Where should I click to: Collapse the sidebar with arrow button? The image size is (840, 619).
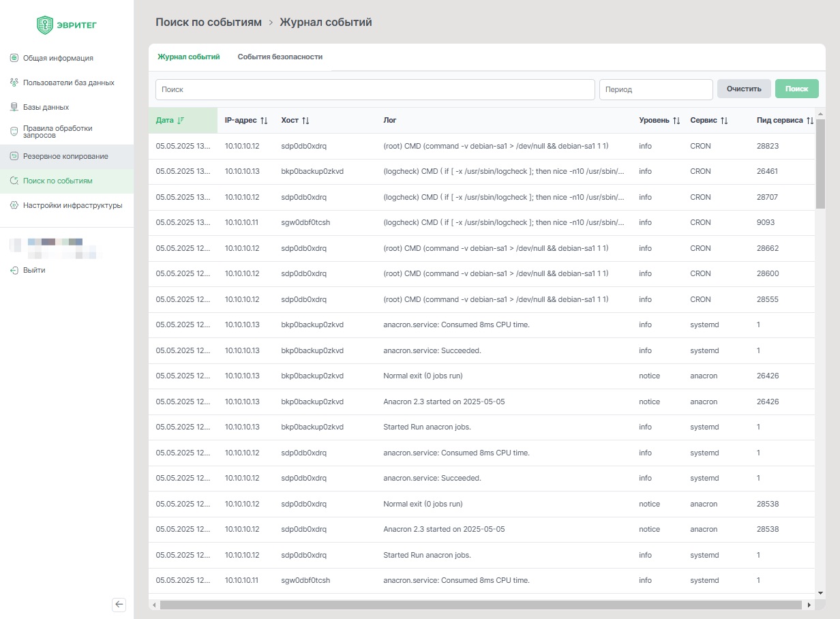click(119, 604)
